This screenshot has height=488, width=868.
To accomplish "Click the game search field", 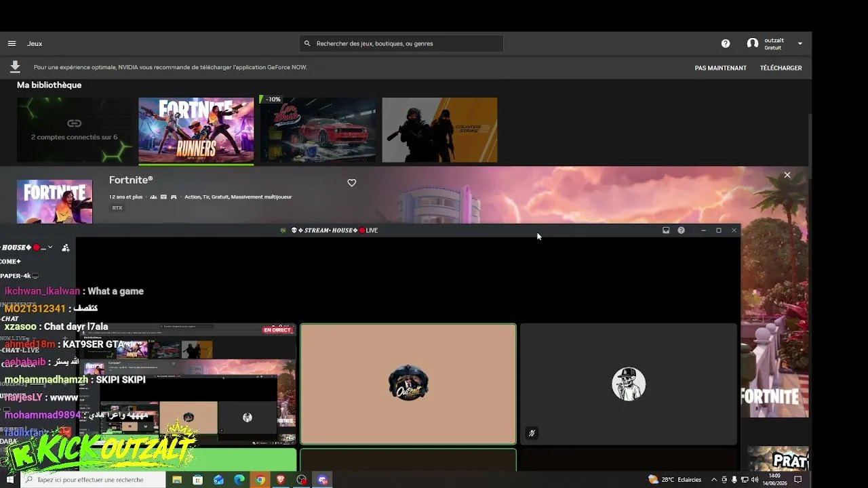I will (401, 43).
